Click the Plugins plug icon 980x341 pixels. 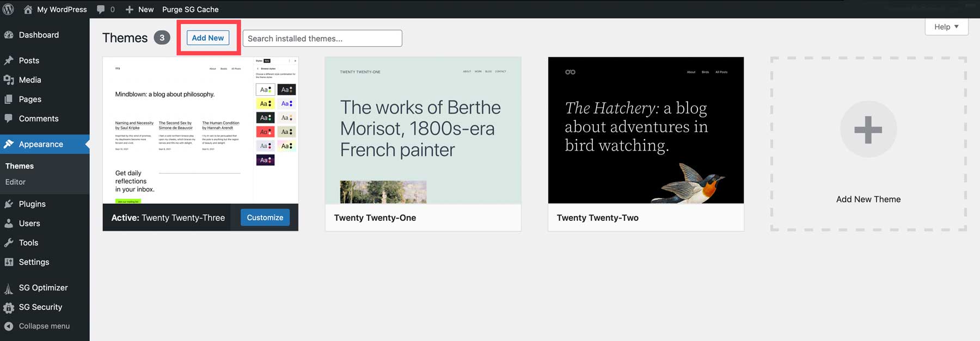[9, 204]
